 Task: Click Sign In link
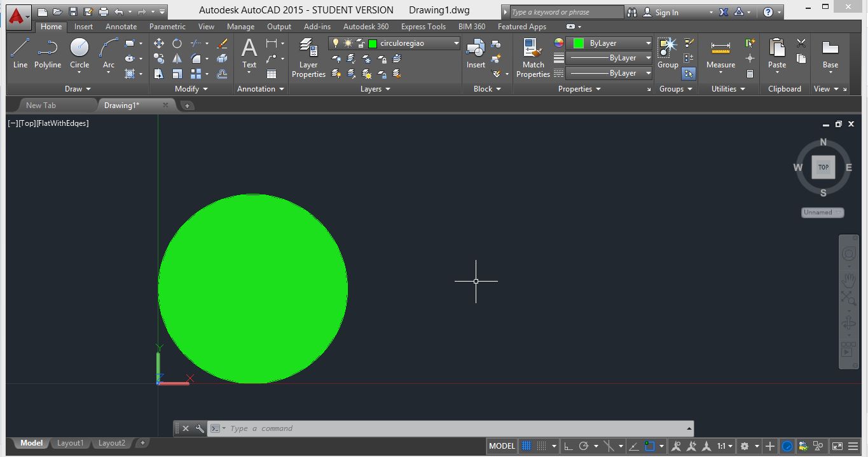666,12
